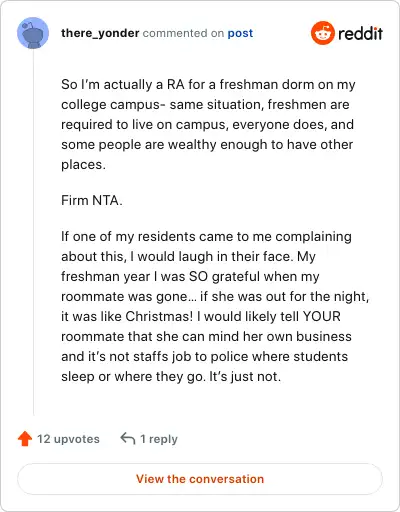Click the word "Christmas!" in the comment
Image resolution: width=400 pixels, height=512 pixels.
159,316
